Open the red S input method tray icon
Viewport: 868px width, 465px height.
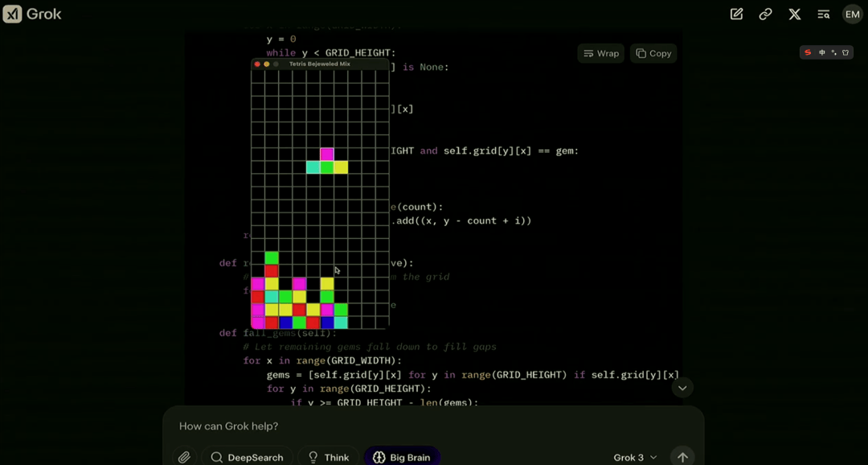point(808,52)
